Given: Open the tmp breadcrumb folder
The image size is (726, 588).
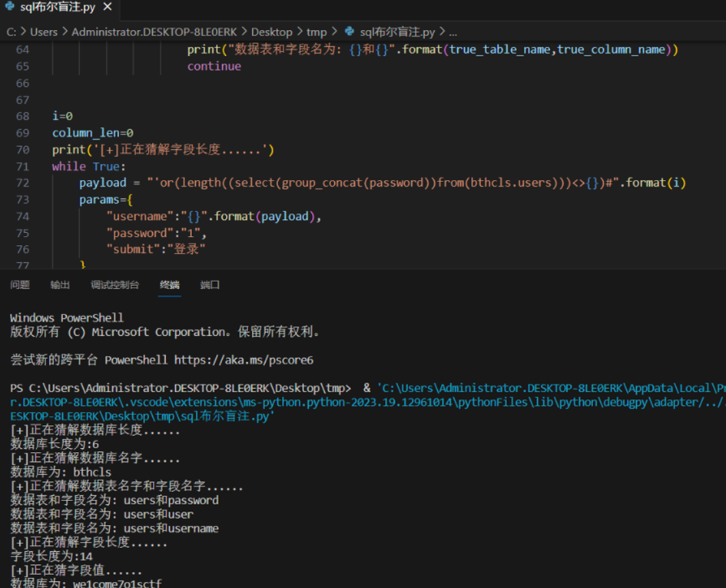Looking at the screenshot, I should 317,32.
